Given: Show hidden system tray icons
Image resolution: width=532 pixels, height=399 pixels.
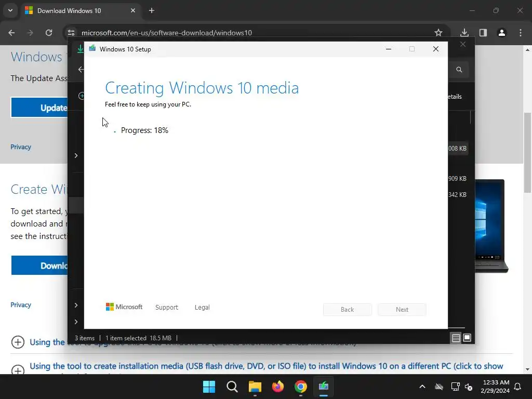Looking at the screenshot, I should [422, 387].
